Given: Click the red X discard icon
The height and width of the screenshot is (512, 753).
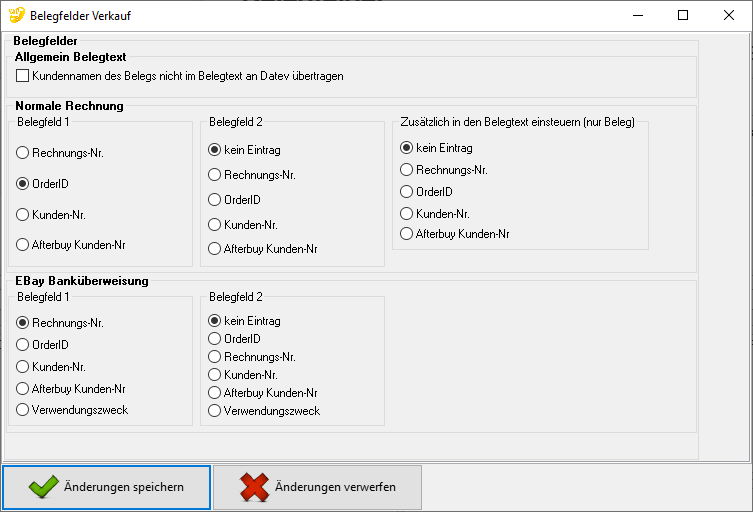Looking at the screenshot, I should click(255, 488).
